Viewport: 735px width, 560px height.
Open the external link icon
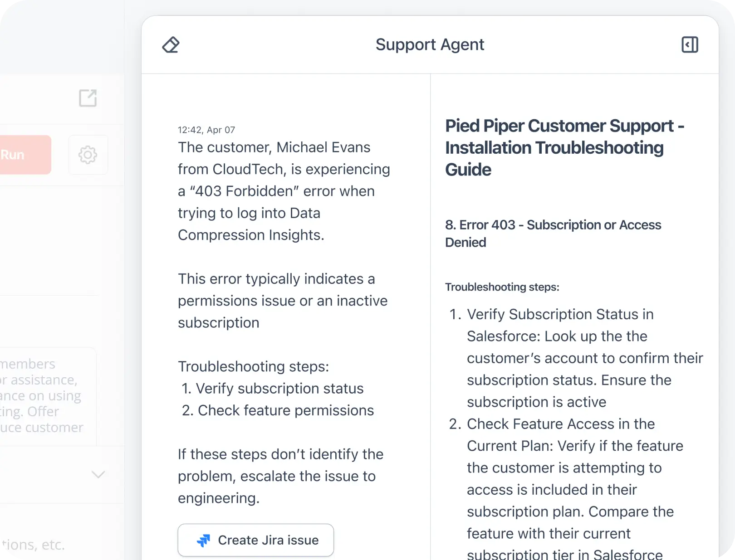click(88, 98)
